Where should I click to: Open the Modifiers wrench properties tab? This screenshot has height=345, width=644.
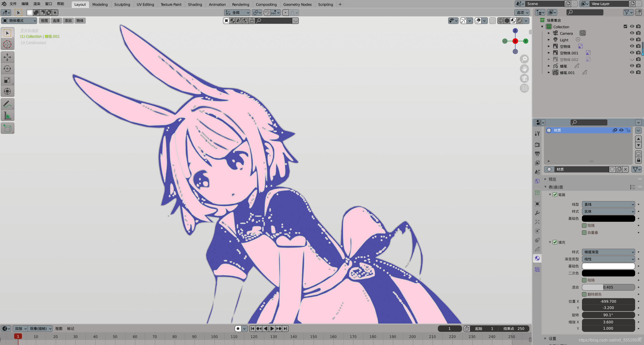coord(537,213)
